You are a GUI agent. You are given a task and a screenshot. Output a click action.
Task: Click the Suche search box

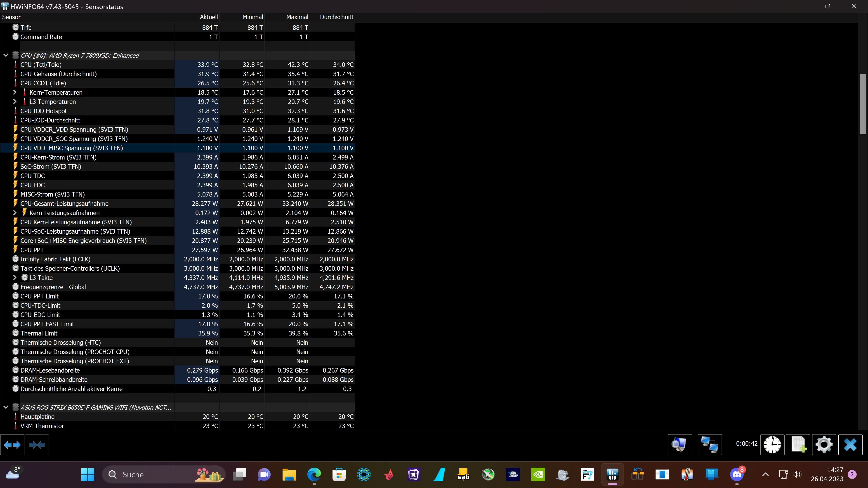pyautogui.click(x=164, y=474)
